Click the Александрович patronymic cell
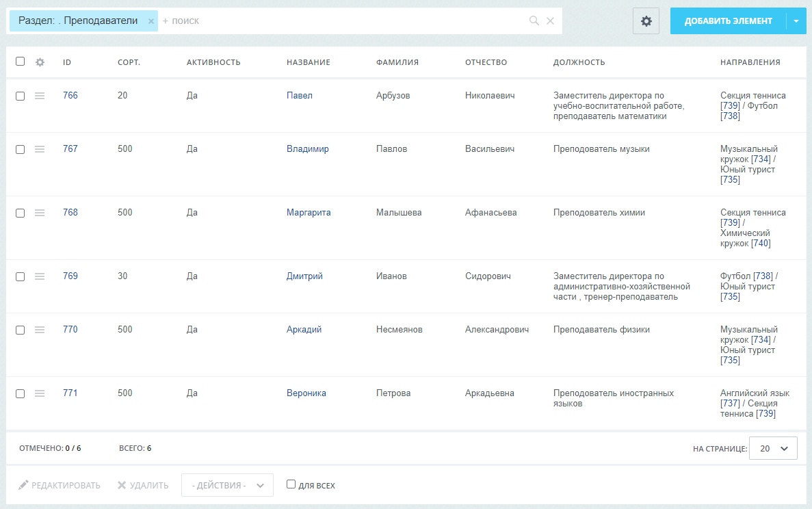The image size is (812, 509). coord(497,329)
